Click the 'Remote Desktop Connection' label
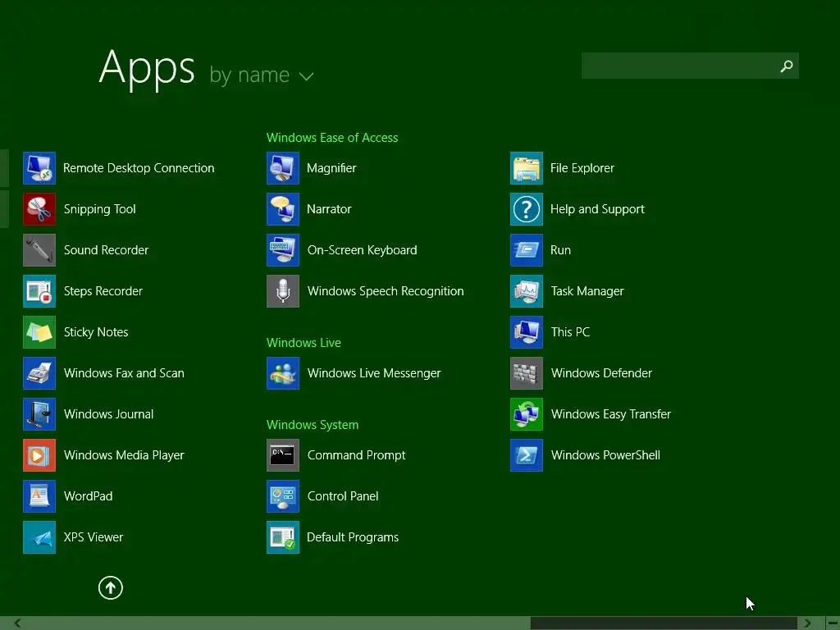The width and height of the screenshot is (840, 630). pyautogui.click(x=139, y=168)
